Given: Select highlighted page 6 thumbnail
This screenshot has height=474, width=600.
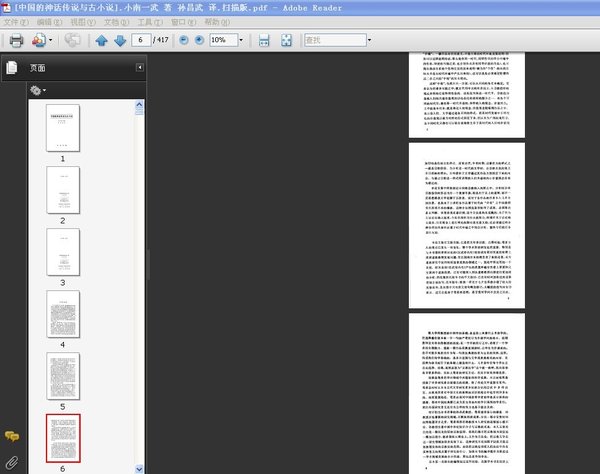Looking at the screenshot, I should [63, 438].
